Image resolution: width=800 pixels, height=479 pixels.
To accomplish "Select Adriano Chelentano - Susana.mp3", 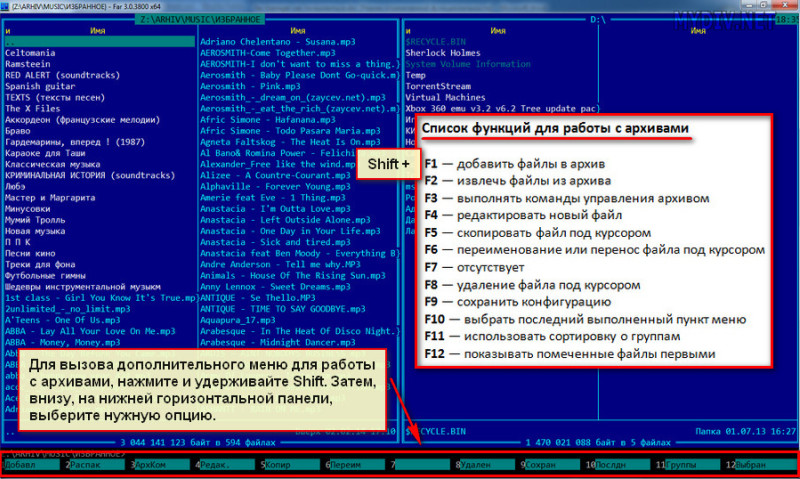I will (278, 42).
